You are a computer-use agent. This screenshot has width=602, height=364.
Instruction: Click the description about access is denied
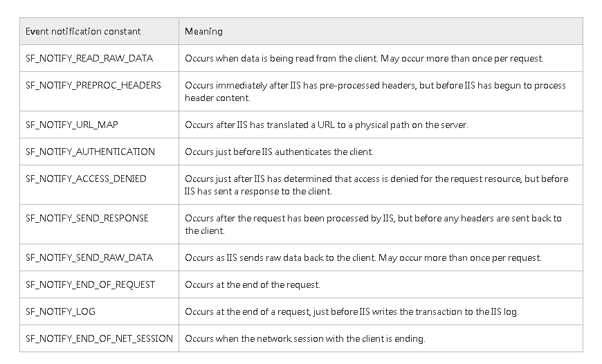376,185
